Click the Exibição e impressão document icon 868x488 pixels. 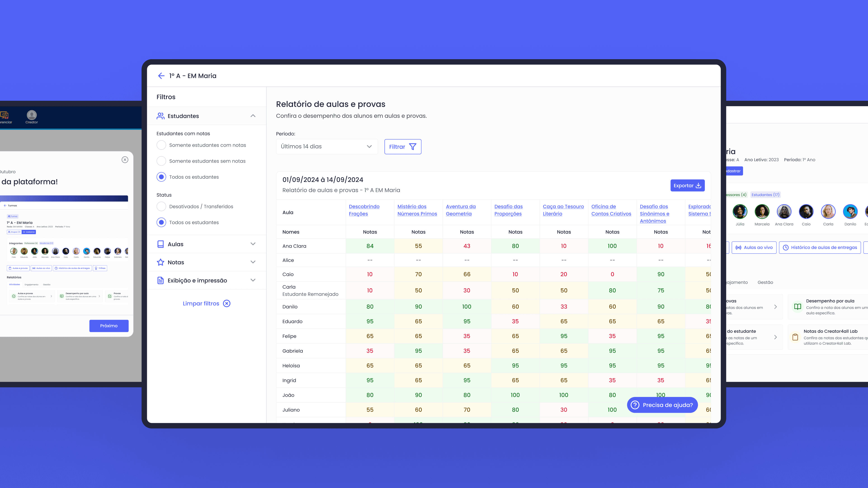coord(160,281)
